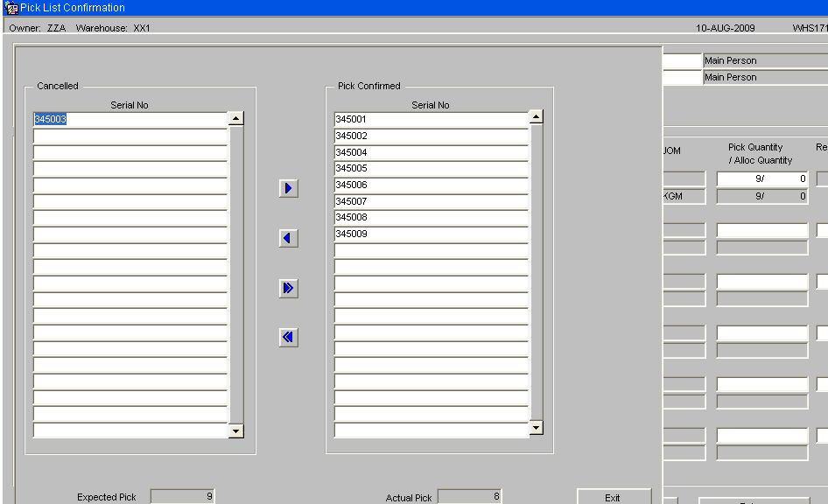Click the date 10-AUG-2009 in header
This screenshot has height=504, width=828.
coord(725,28)
